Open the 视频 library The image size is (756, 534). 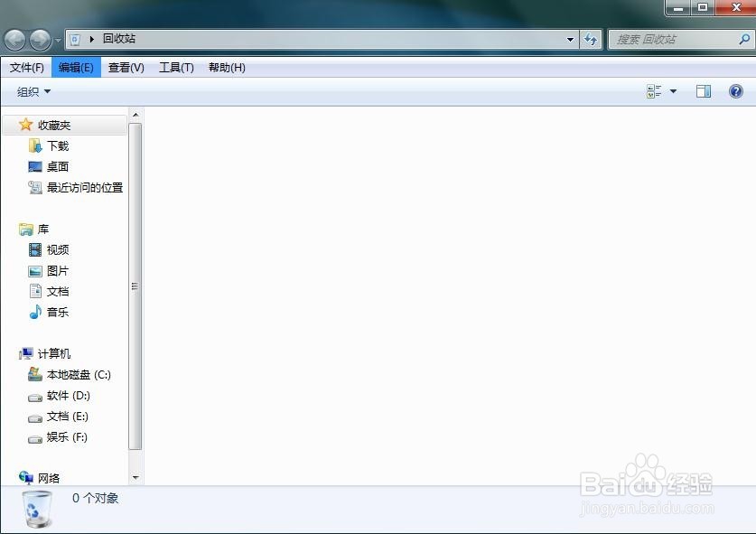tap(58, 250)
